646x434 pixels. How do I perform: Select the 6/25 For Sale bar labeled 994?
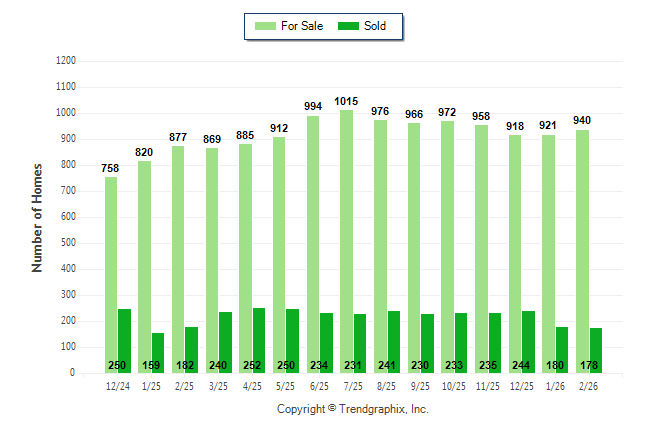[313, 243]
